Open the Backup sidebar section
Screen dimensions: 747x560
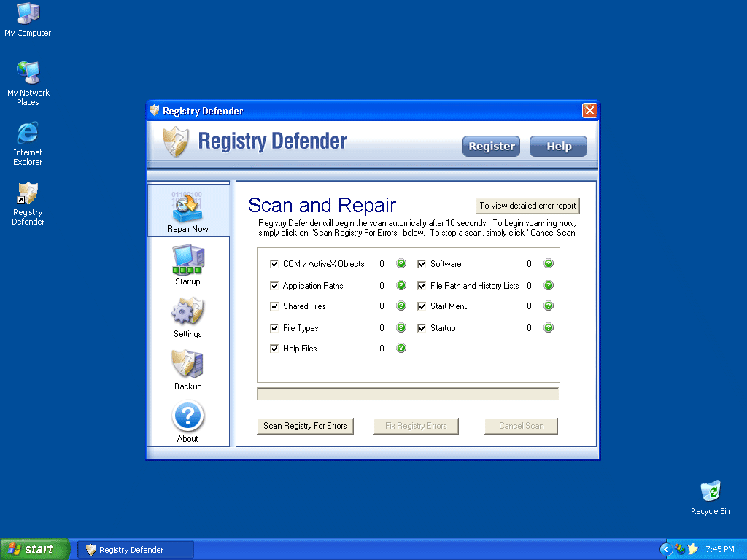pyautogui.click(x=187, y=369)
